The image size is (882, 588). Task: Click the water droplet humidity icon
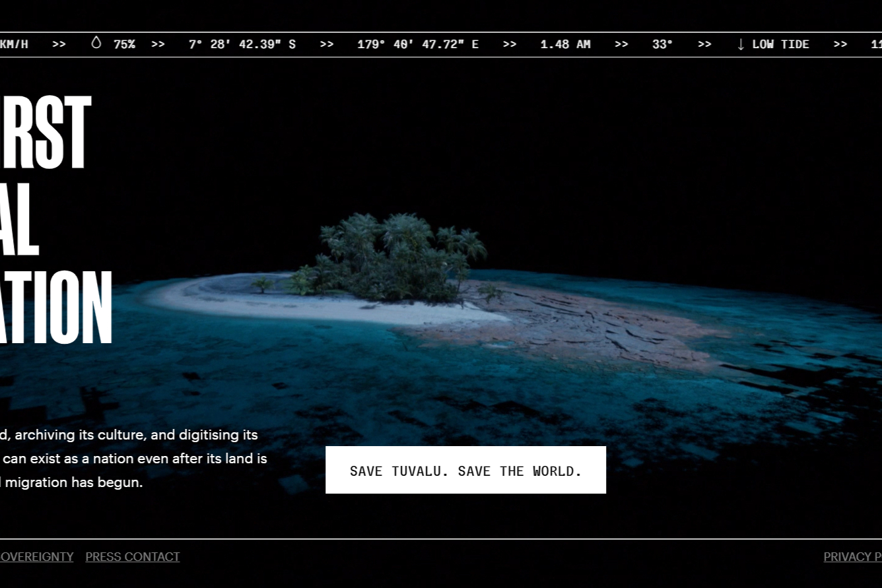(x=96, y=44)
